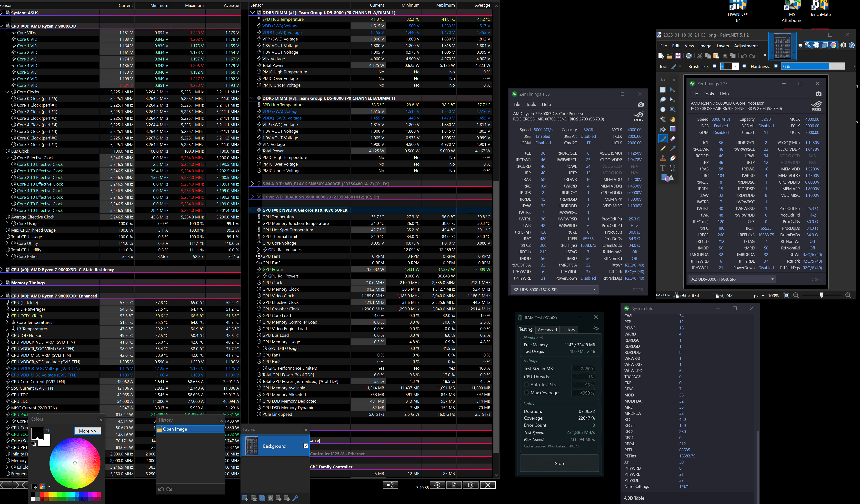
Task: Click the Clone Stamp tool
Action: click(663, 158)
